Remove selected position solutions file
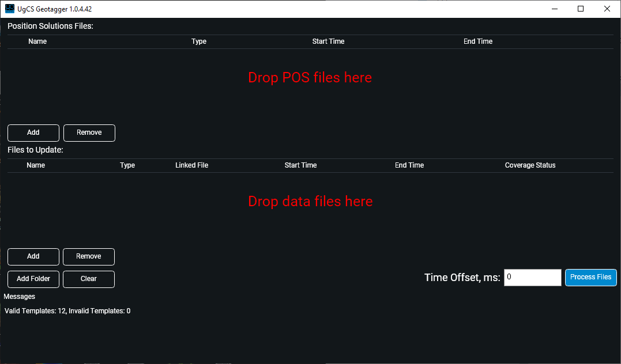Screen dimensions: 621x364 (x=89, y=132)
